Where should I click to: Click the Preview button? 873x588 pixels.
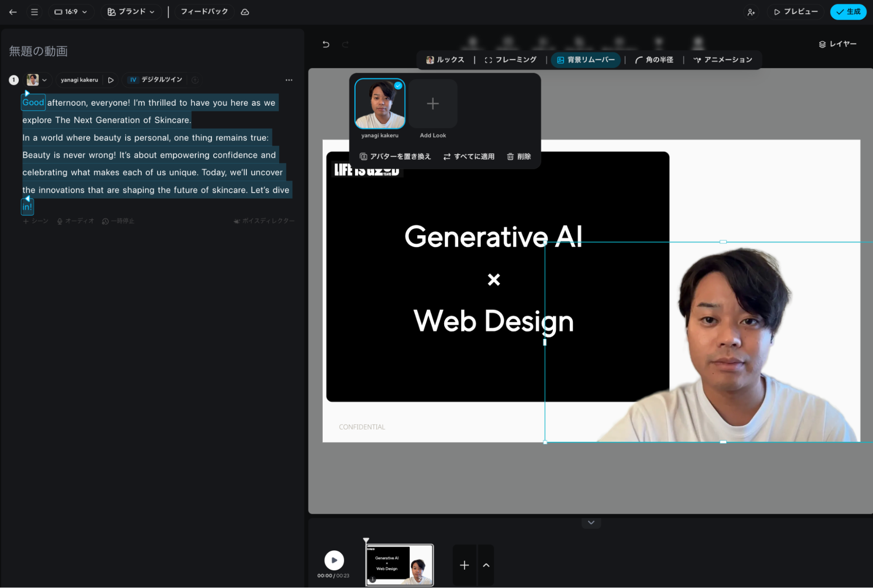796,12
